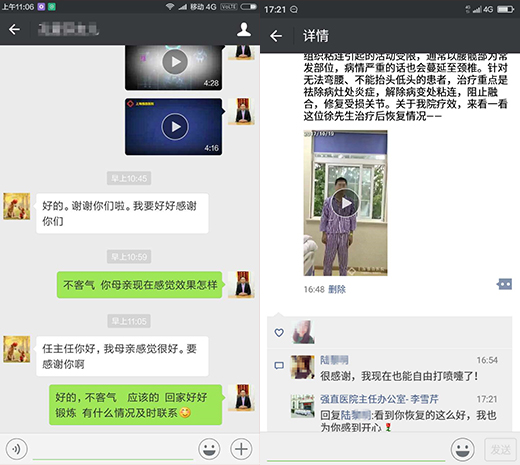Go back from the 详情 page
Image resolution: width=520 pixels, height=465 pixels.
click(x=276, y=36)
